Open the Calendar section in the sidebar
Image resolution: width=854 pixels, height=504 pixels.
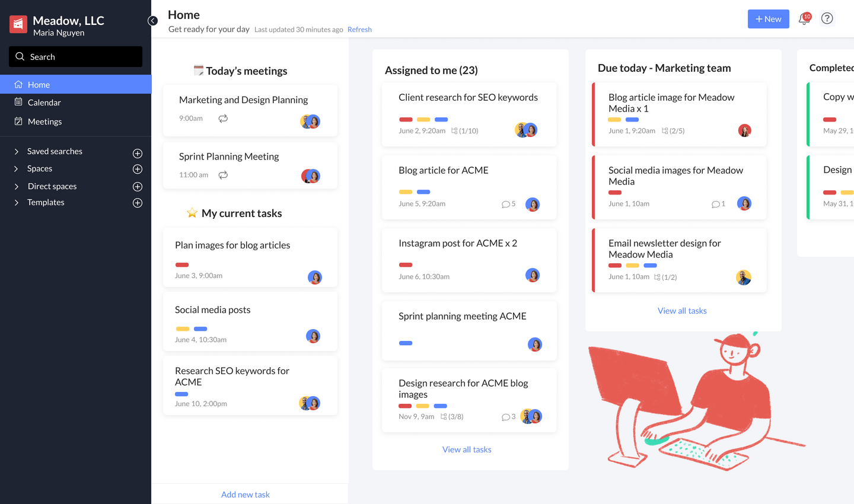click(x=44, y=102)
